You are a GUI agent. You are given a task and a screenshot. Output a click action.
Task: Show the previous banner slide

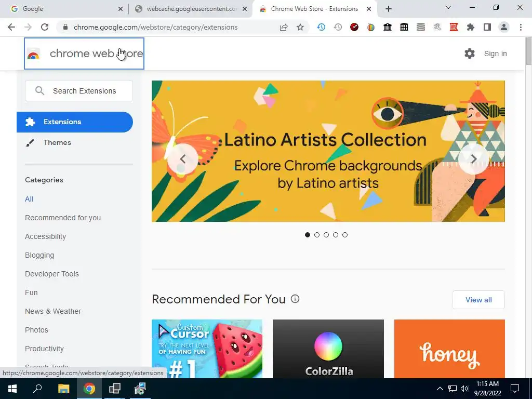pos(183,159)
